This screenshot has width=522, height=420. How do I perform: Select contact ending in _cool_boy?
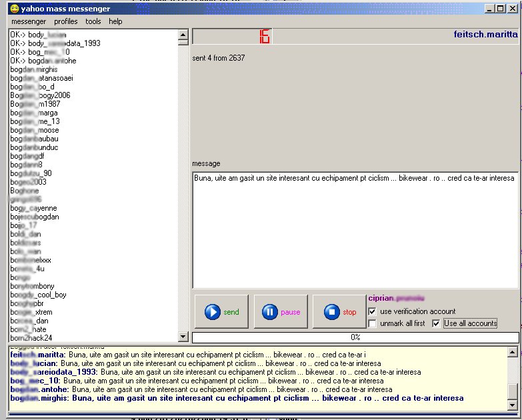click(38, 295)
